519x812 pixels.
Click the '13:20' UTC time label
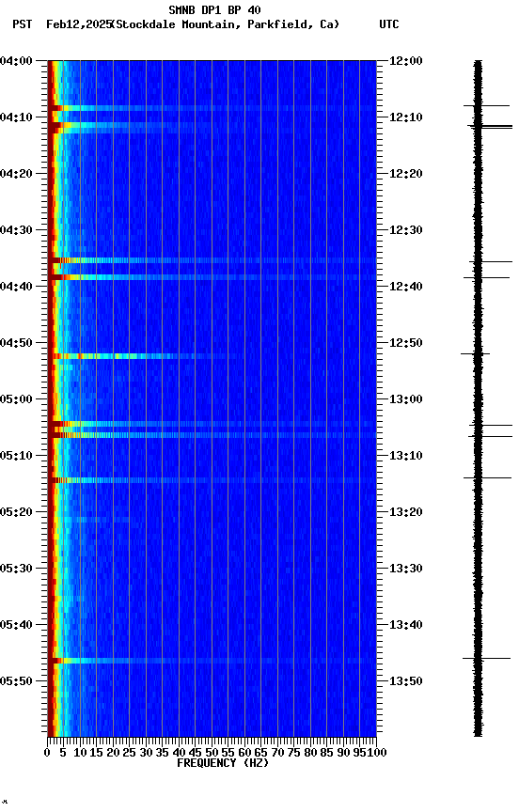point(406,513)
